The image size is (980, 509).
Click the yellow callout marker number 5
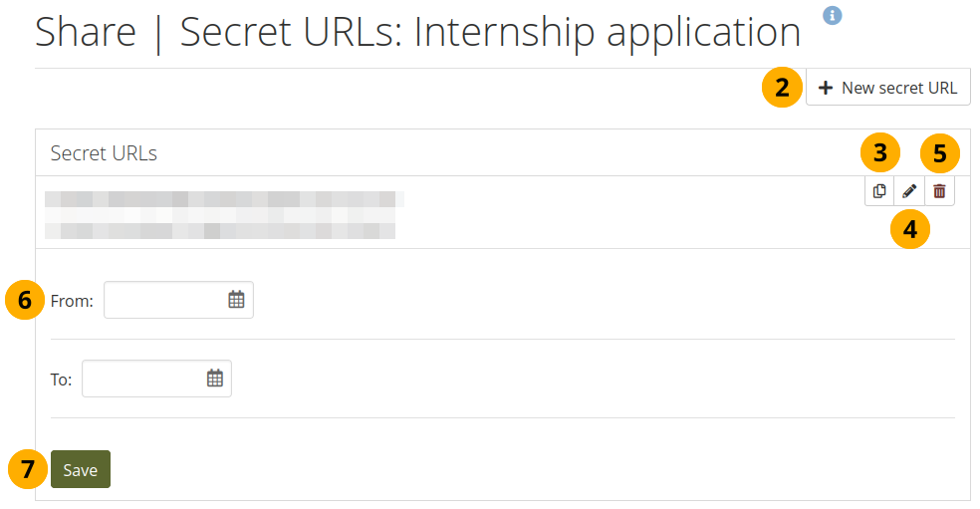(939, 153)
